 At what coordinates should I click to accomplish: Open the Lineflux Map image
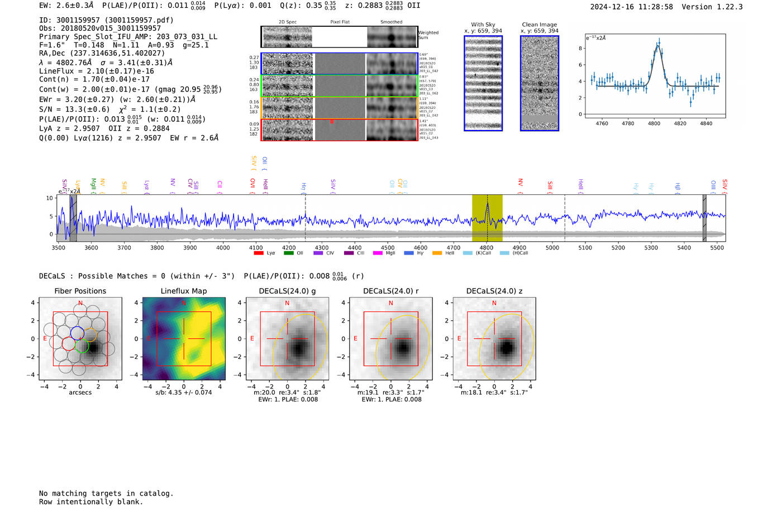[x=184, y=339]
